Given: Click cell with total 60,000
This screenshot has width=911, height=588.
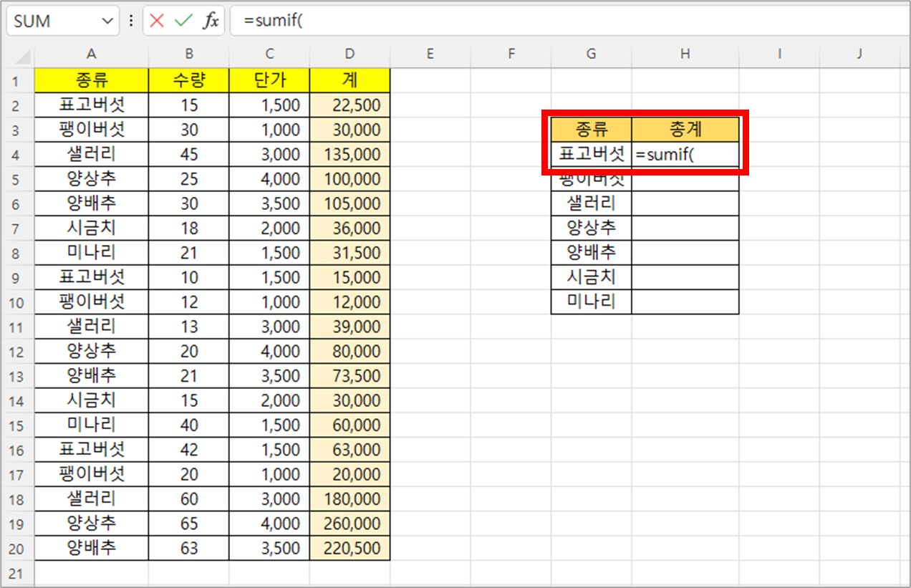Looking at the screenshot, I should [350, 425].
